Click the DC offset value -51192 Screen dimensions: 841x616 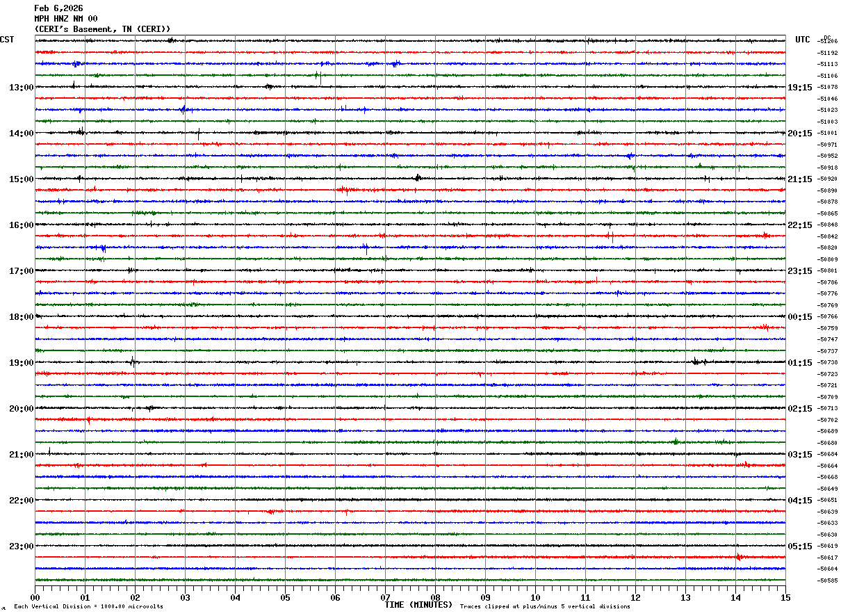click(x=828, y=53)
